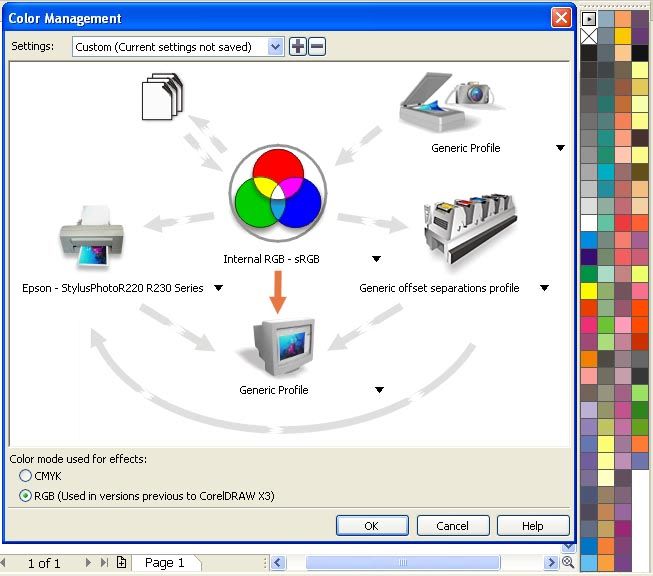Open Help for color management
This screenshot has height=576, width=653.
533,526
